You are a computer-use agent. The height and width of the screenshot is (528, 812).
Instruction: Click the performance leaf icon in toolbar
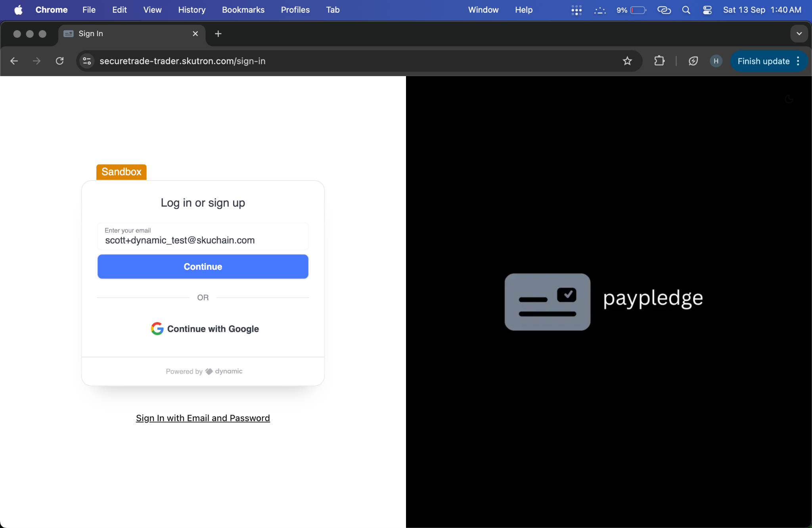pyautogui.click(x=693, y=61)
